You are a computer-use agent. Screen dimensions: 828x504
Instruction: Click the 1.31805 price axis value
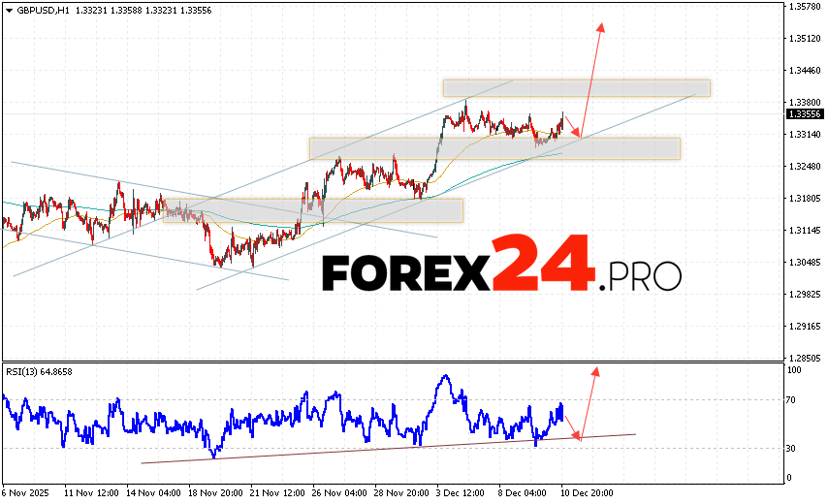tap(806, 199)
